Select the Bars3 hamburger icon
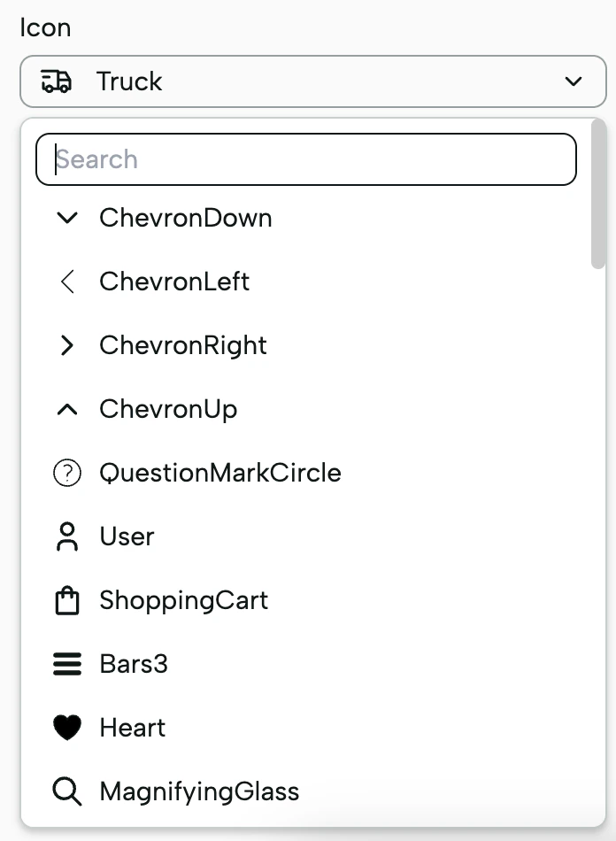Screen dimensions: 616x841 tap(134, 664)
